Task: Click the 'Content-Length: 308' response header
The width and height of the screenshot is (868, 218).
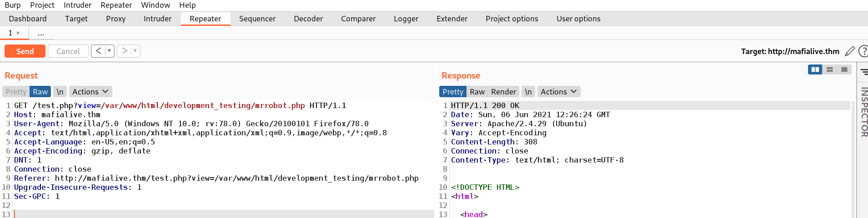Action: click(x=494, y=142)
